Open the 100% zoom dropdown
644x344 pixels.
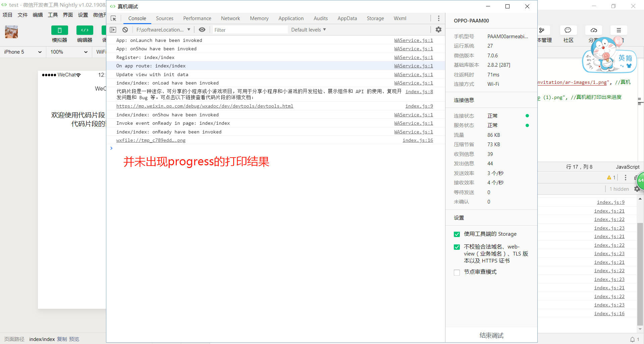coord(69,52)
